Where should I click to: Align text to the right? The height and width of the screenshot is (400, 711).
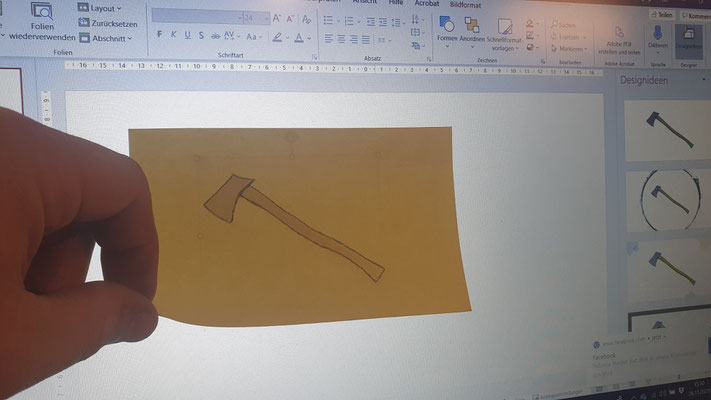353,40
